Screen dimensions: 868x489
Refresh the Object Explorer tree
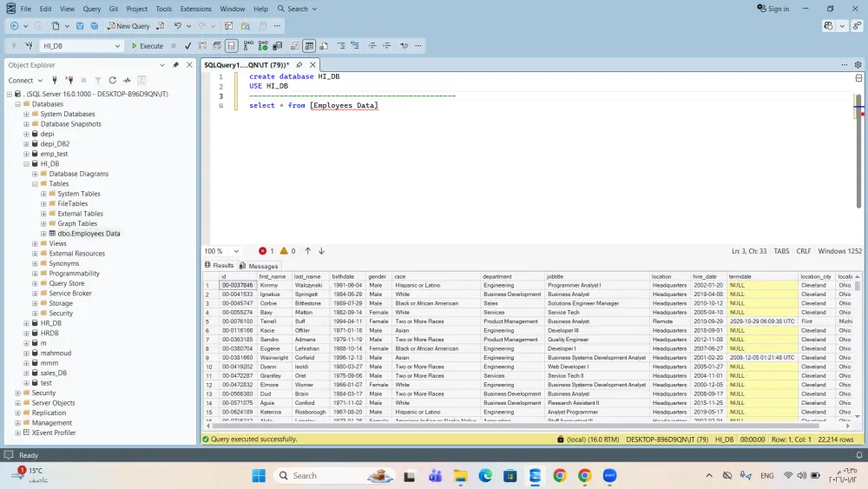[x=112, y=80]
